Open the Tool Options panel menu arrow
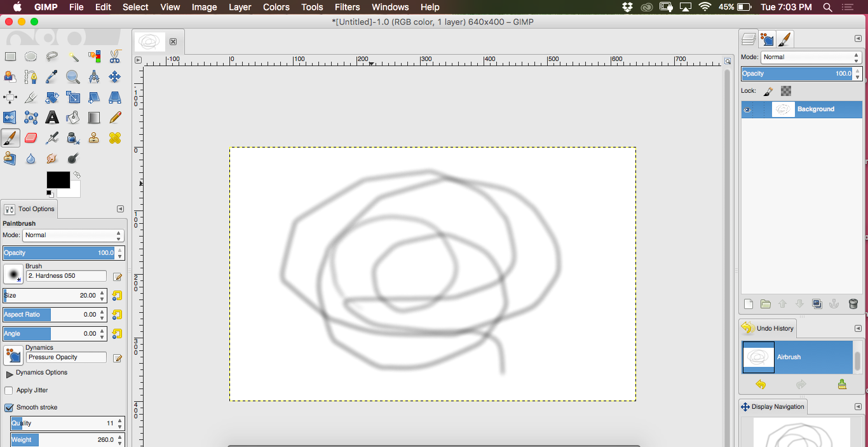This screenshot has height=447, width=868. (120, 209)
